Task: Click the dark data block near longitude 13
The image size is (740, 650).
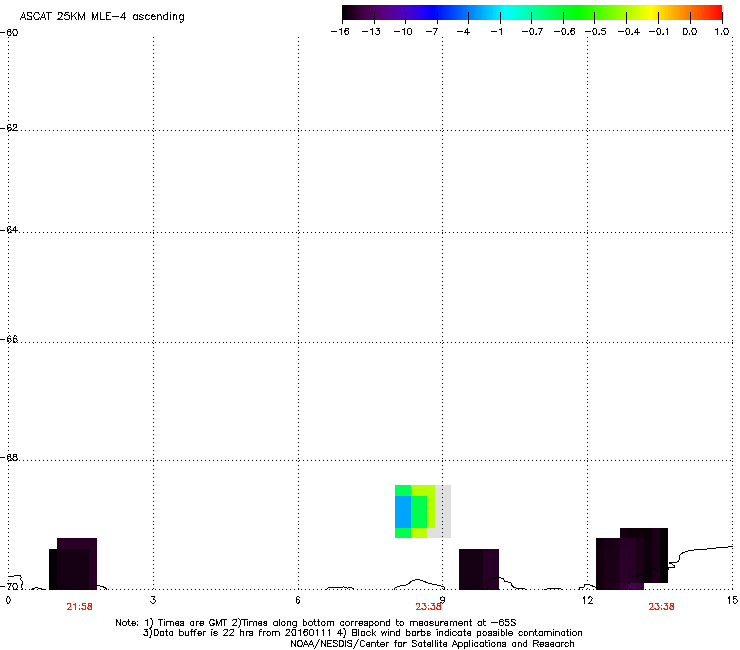Action: coord(632,559)
